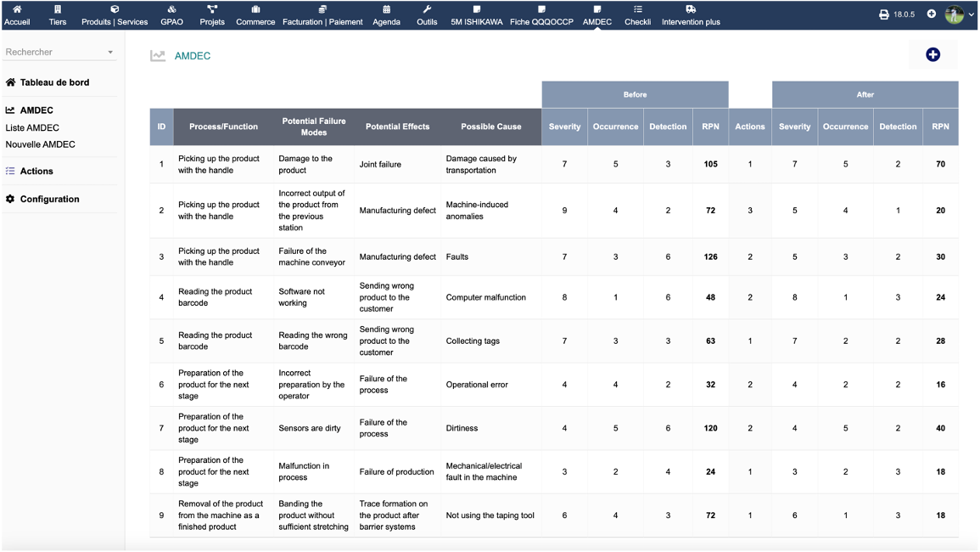Open the Actions sidebar section

[x=36, y=171]
